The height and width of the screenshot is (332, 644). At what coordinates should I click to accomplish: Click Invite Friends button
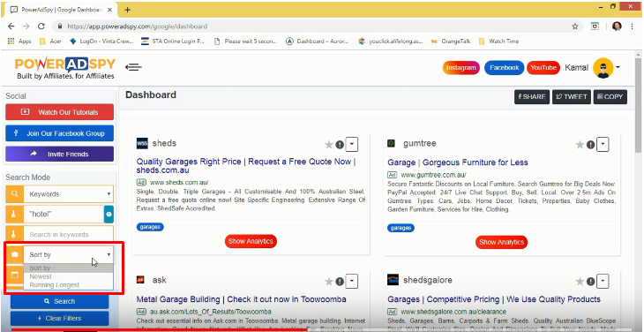[x=60, y=155]
